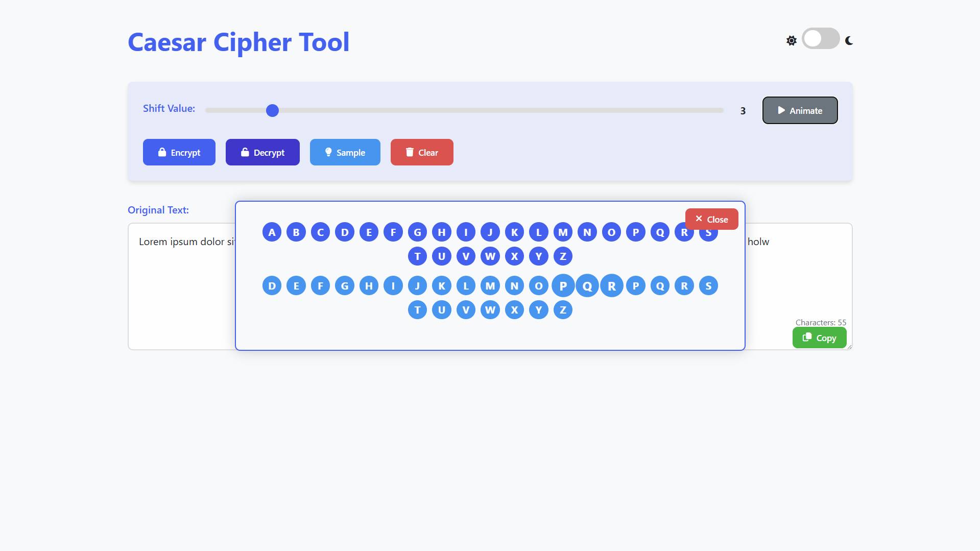Click first D circle in shifted alphabet row
980x551 pixels.
click(x=272, y=286)
